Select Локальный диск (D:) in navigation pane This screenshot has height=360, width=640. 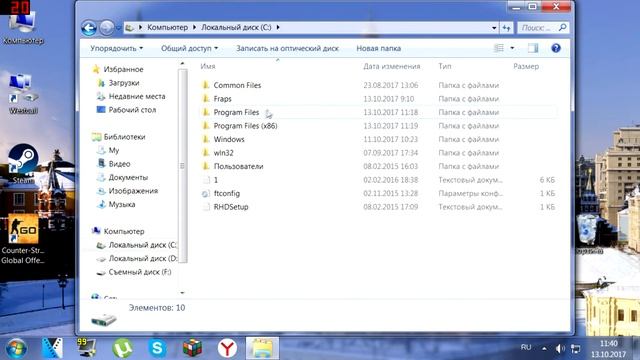[142, 258]
